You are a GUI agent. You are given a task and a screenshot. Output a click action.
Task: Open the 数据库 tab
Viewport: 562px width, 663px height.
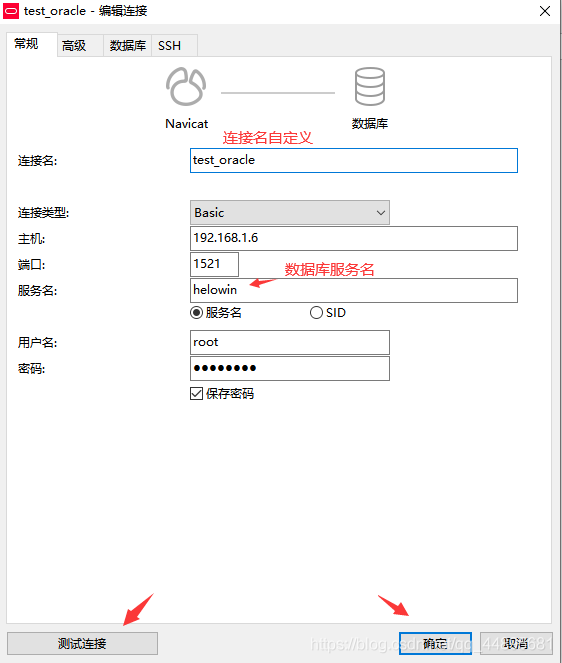pos(127,46)
